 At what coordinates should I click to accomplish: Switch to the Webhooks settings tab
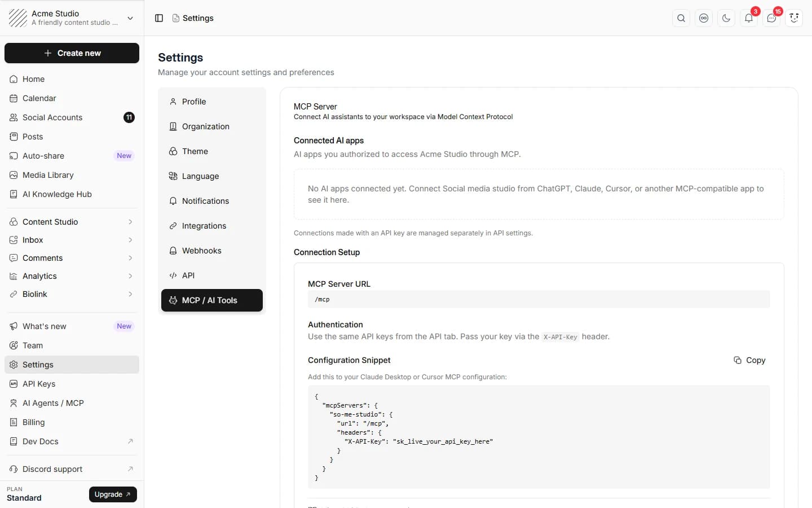click(x=212, y=251)
